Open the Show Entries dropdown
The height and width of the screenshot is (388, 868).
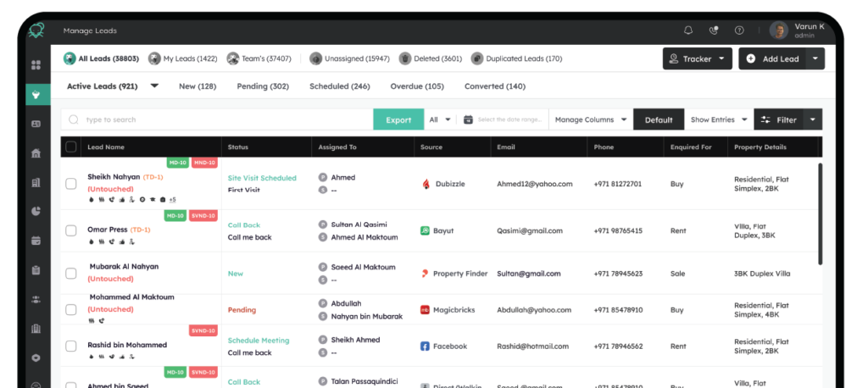[718, 120]
